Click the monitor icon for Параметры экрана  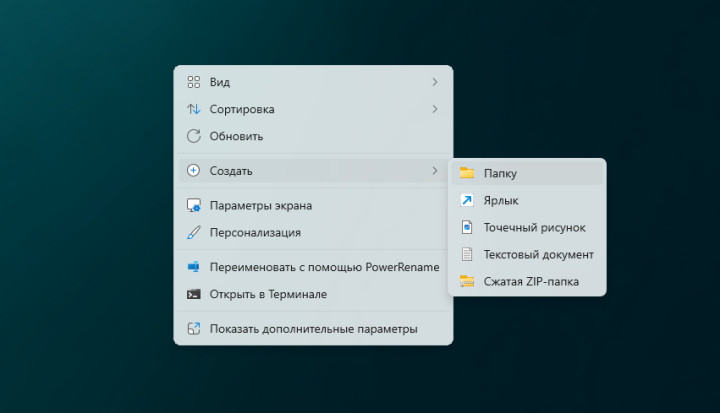tap(194, 206)
